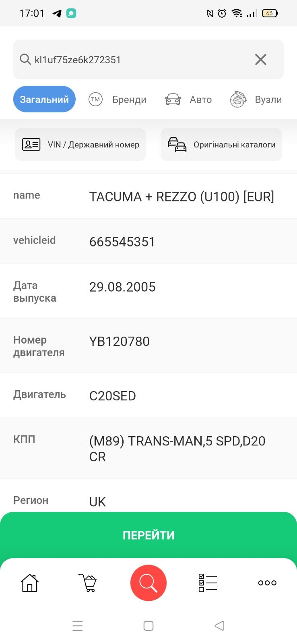Open the three-dots more menu
The width and height of the screenshot is (297, 644).
pos(267,583)
